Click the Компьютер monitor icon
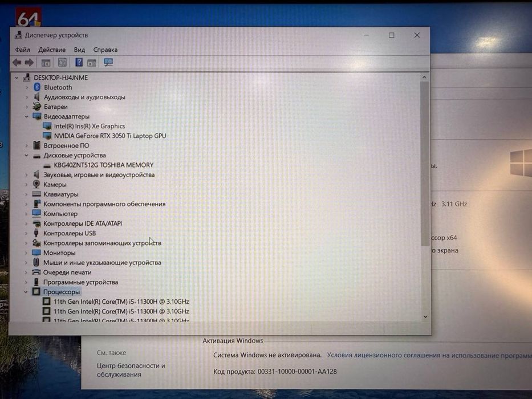532x399 pixels. 36,213
